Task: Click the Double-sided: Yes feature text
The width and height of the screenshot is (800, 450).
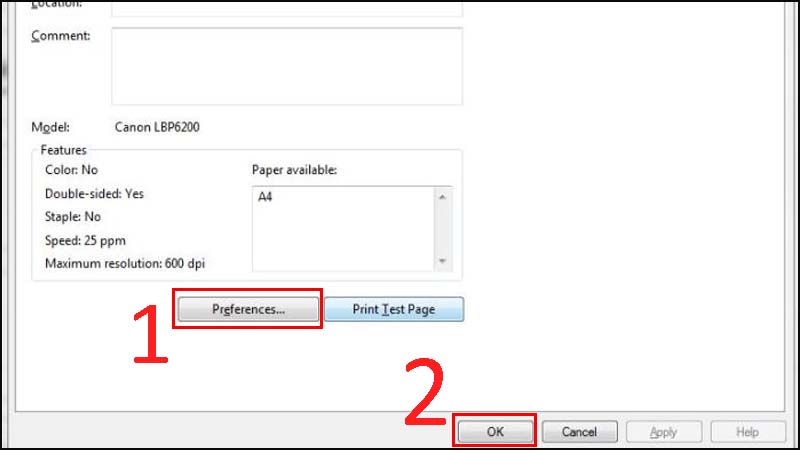Action: click(94, 194)
